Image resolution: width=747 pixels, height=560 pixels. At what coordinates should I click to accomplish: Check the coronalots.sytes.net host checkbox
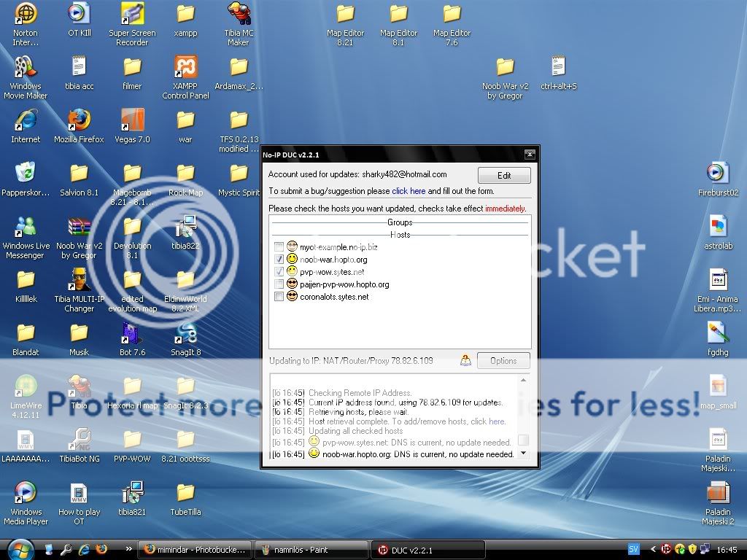coord(279,297)
